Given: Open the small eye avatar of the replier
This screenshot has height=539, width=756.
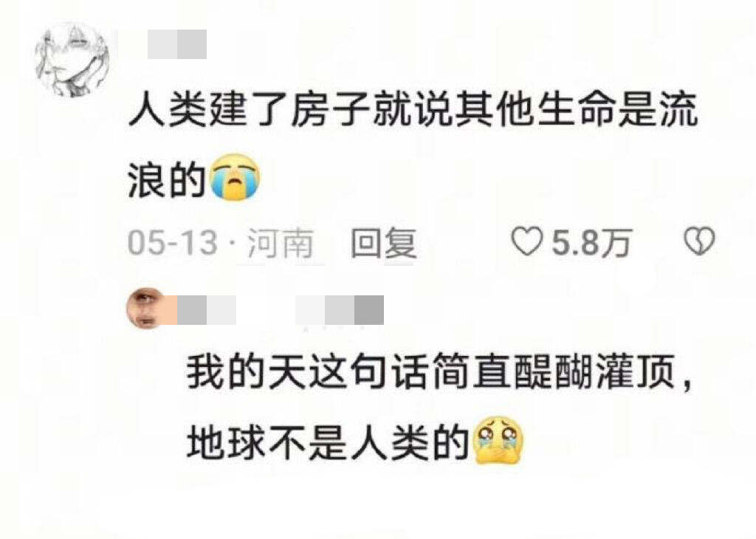Looking at the screenshot, I should [146, 309].
